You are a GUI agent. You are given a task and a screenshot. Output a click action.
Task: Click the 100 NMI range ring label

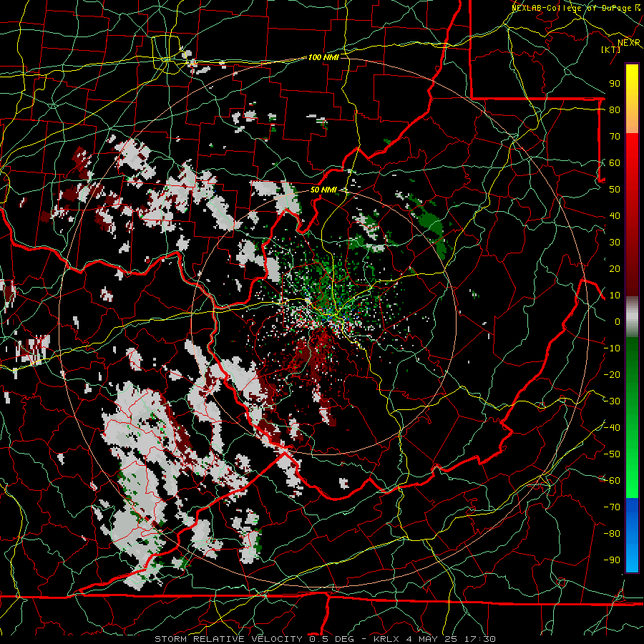pyautogui.click(x=323, y=57)
